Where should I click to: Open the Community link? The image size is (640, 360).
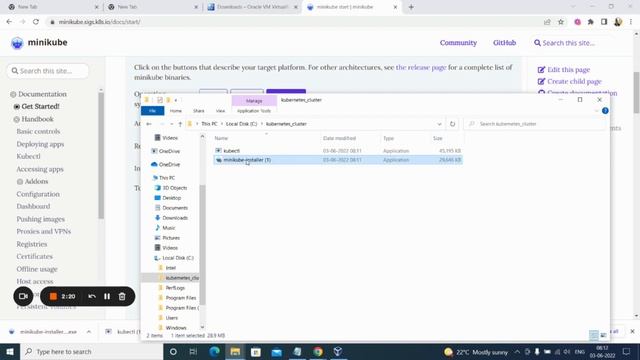[458, 43]
